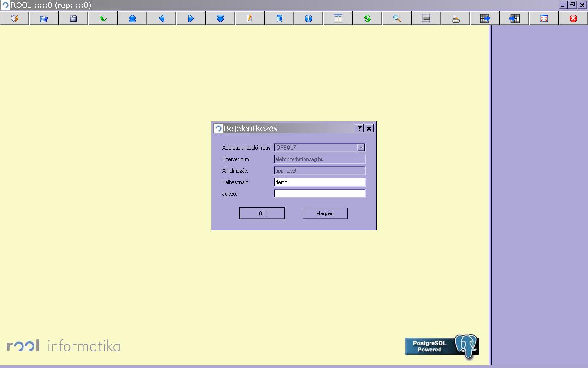The height and width of the screenshot is (368, 588).
Task: Click the Jelszó password field
Action: (319, 194)
